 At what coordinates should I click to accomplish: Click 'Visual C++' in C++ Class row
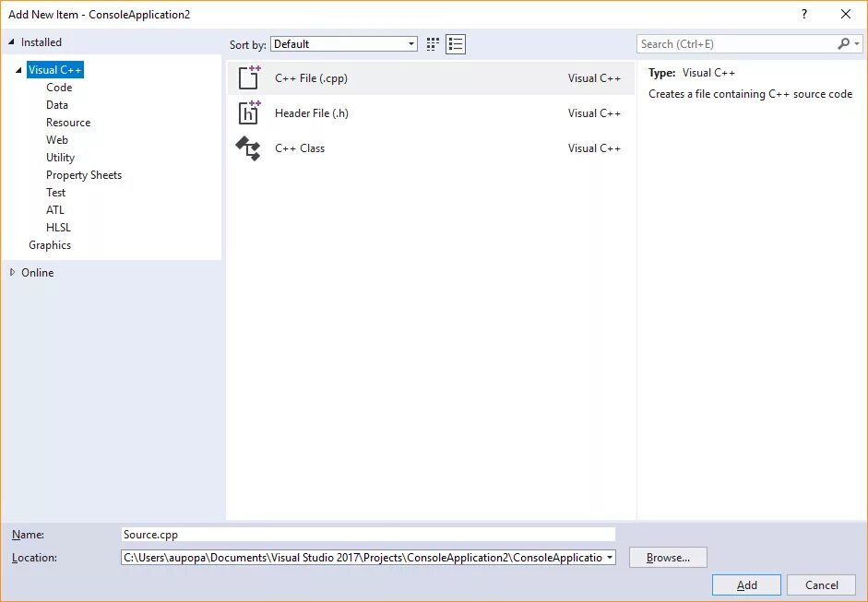pos(594,148)
